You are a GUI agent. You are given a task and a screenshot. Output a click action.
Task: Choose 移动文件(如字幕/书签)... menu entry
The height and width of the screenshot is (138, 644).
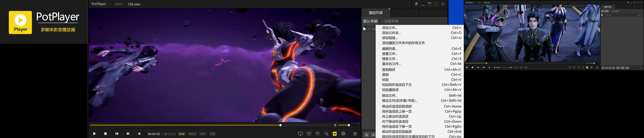pos(420,101)
